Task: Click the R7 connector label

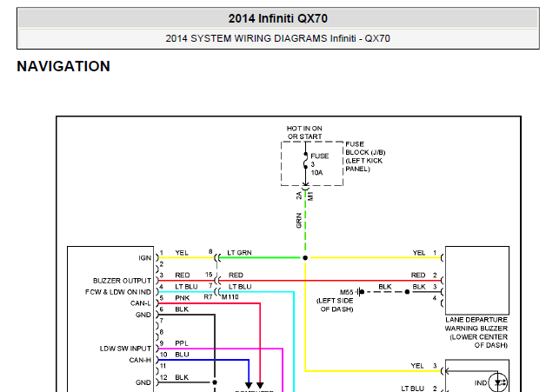Action: [208, 297]
